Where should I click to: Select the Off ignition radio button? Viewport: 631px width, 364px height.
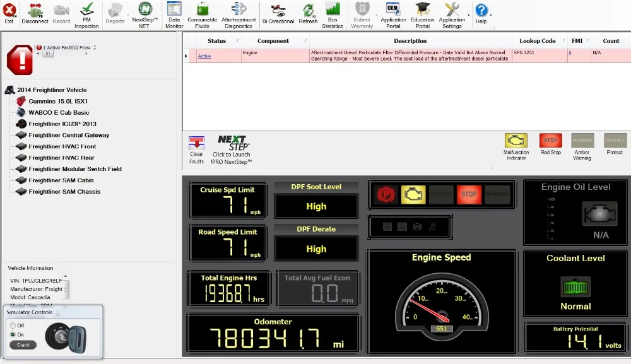point(13,326)
